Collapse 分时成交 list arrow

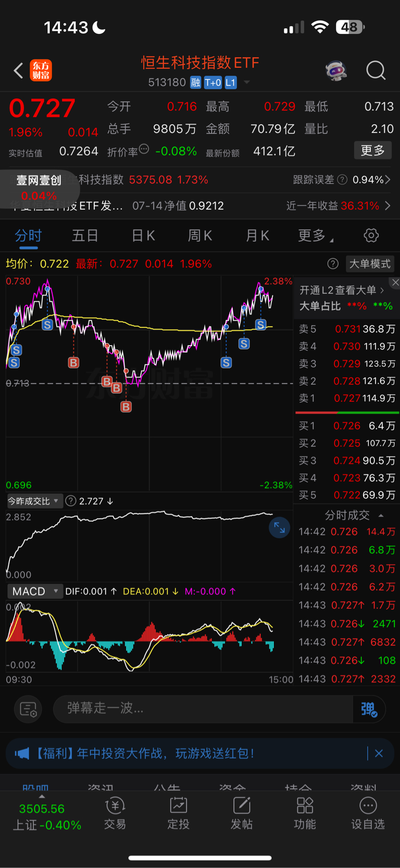click(x=381, y=516)
